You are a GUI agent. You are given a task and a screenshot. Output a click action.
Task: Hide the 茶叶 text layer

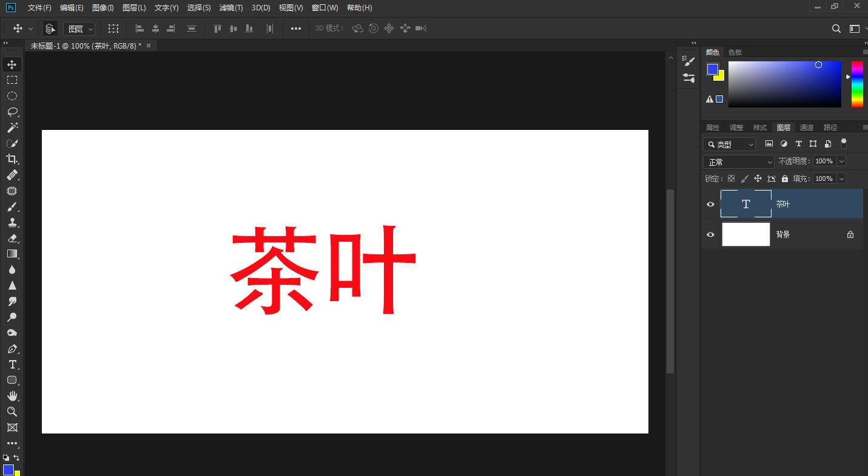[x=710, y=204]
